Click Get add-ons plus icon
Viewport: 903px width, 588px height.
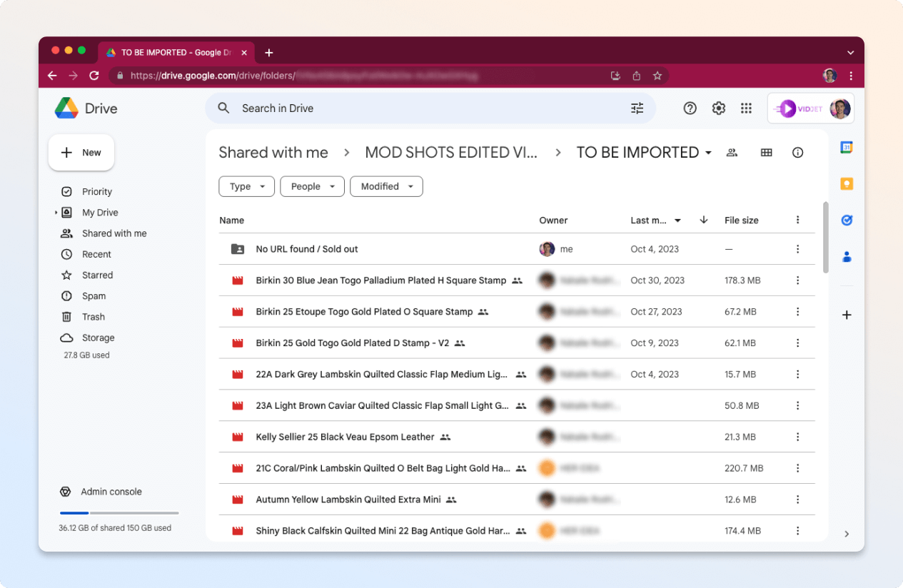[x=847, y=315]
